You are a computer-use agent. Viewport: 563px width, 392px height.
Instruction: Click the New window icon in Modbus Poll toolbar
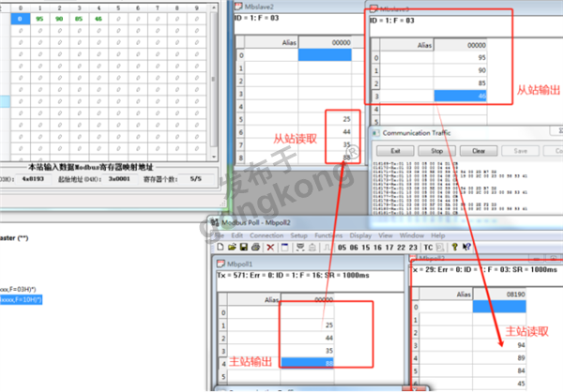click(x=284, y=247)
